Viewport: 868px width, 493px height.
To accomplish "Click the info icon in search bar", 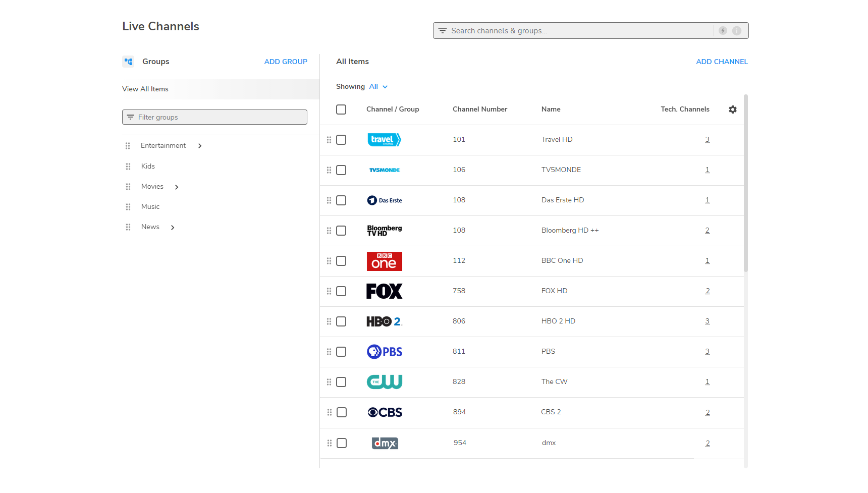I will point(737,31).
